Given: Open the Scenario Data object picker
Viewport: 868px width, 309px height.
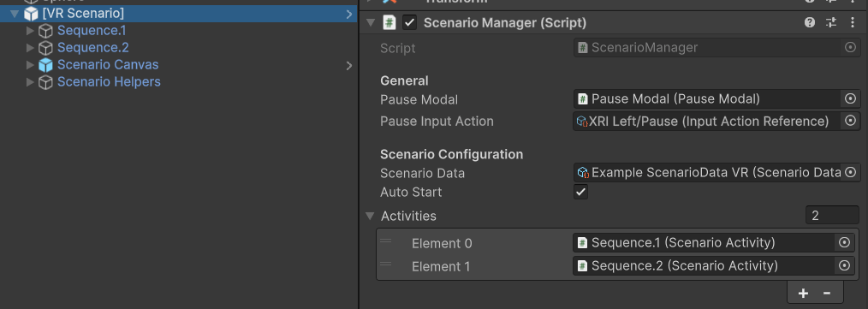Looking at the screenshot, I should pos(851,172).
